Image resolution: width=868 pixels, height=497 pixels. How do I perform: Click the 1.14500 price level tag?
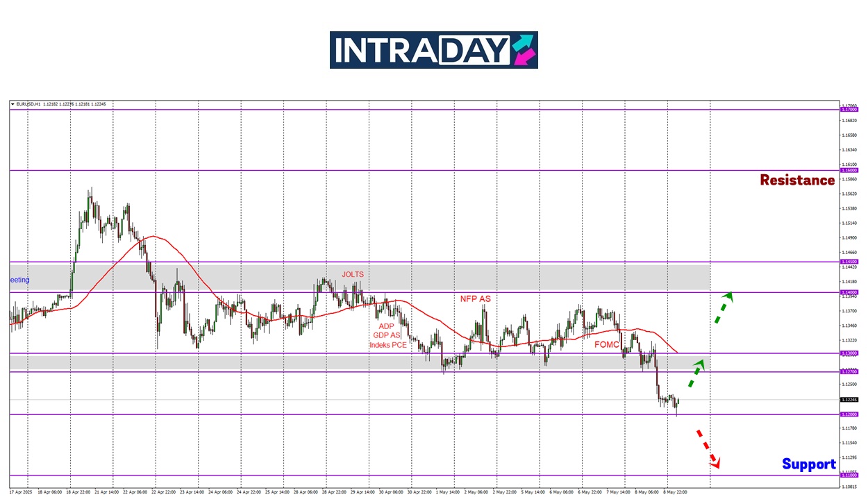[x=849, y=262]
